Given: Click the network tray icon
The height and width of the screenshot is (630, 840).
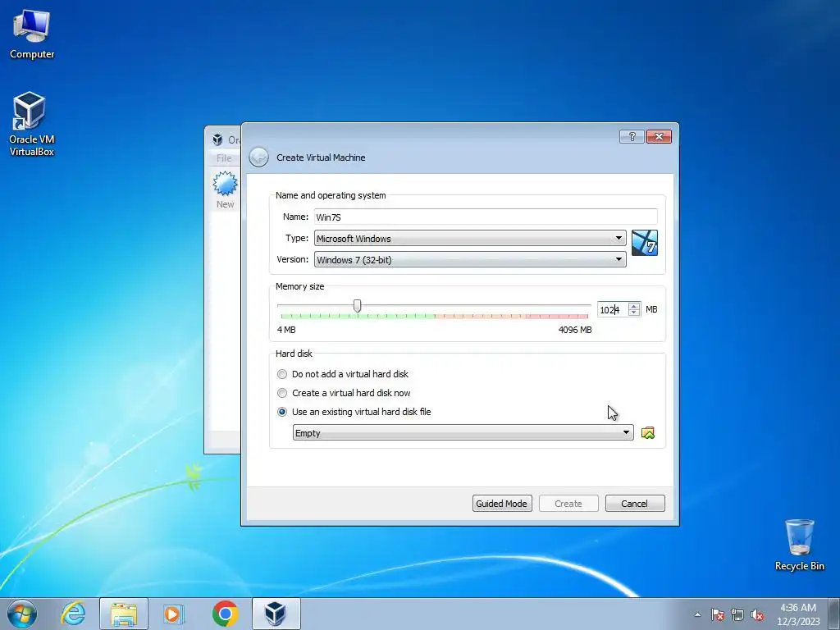Looking at the screenshot, I should coord(737,614).
